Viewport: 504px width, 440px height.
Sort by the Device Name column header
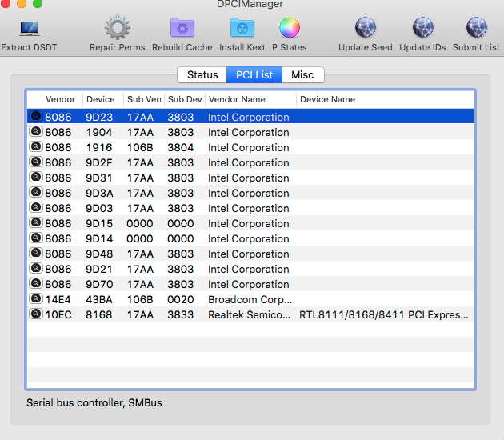tap(328, 100)
